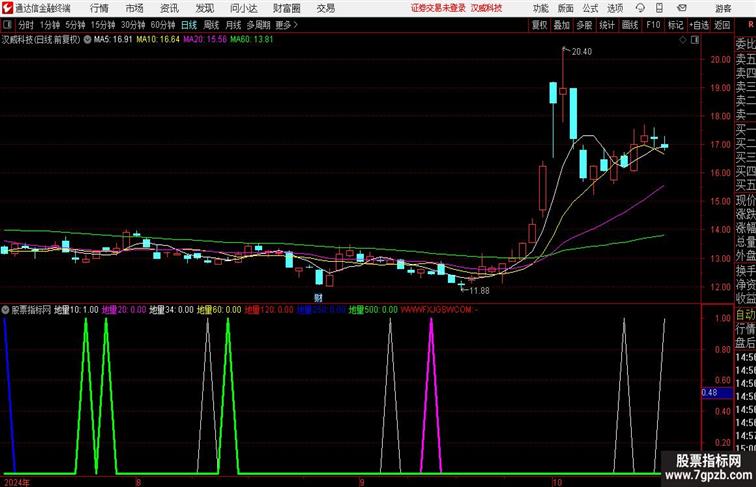Image resolution: width=756 pixels, height=487 pixels.
Task: Click MA60: 13.81 indicator label
Action: (252, 40)
